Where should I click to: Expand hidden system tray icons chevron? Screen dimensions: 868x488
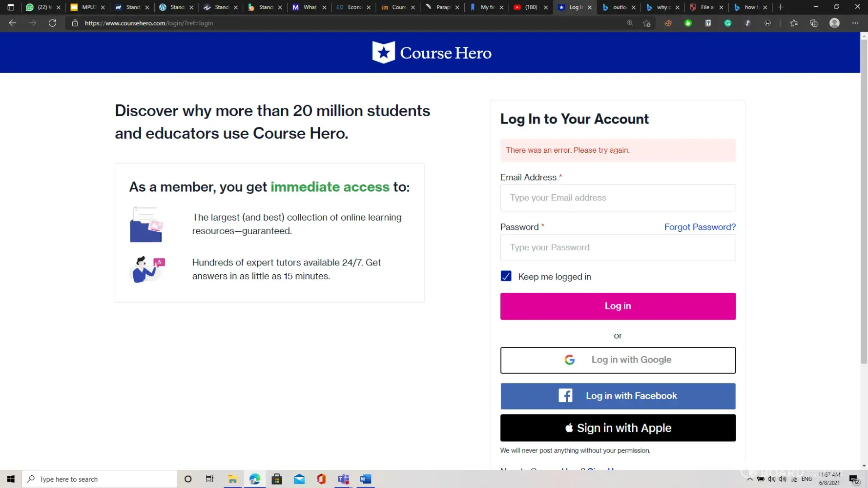coord(749,479)
